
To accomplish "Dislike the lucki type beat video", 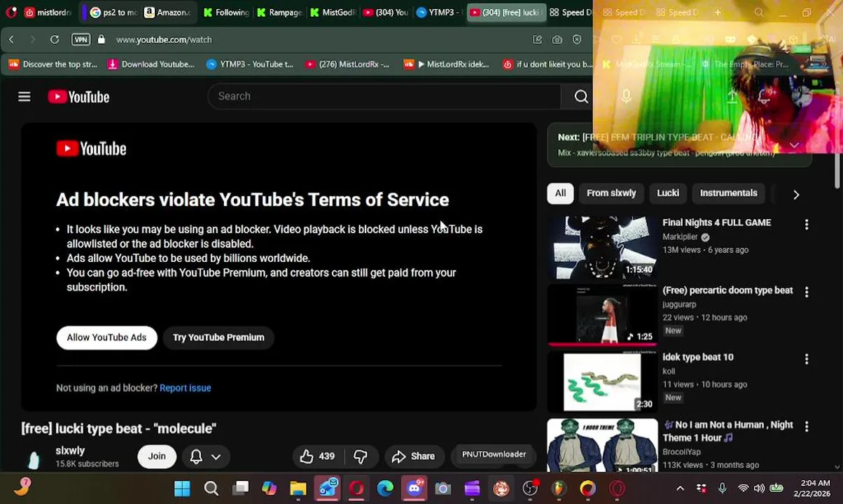I will point(361,456).
